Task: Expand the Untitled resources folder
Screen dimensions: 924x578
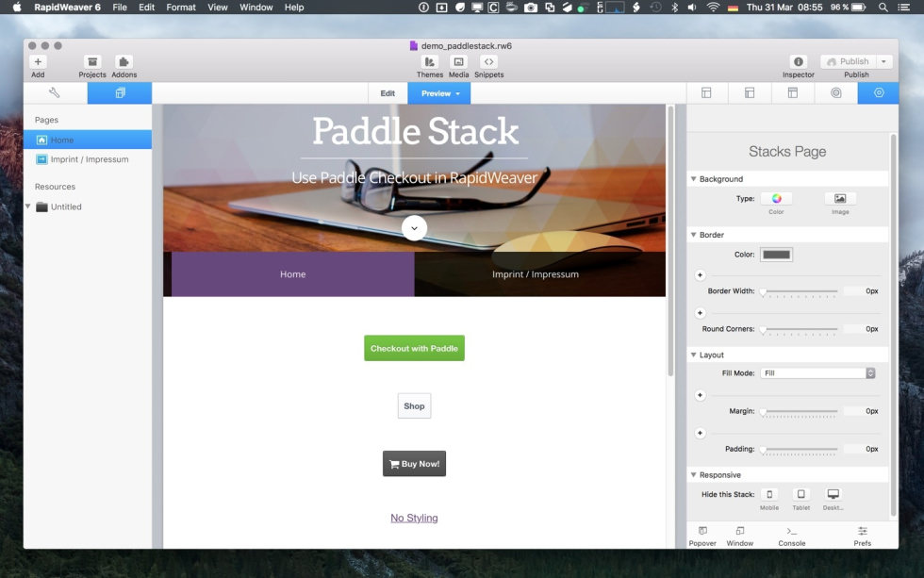Action: (27, 206)
